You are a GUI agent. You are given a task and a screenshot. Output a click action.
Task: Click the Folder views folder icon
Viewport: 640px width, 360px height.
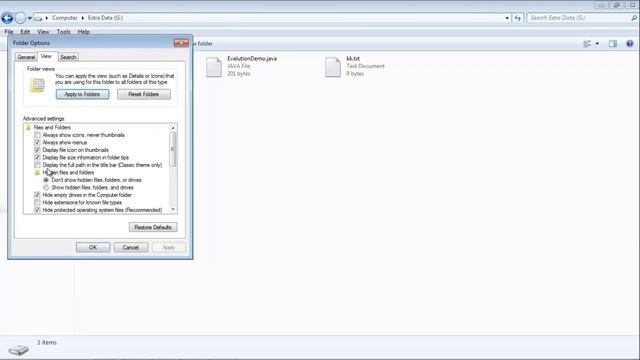38,85
